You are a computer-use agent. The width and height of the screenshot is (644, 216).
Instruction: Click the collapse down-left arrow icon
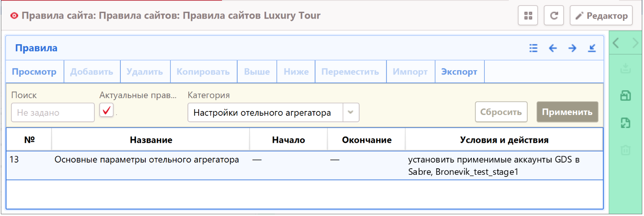tap(592, 48)
